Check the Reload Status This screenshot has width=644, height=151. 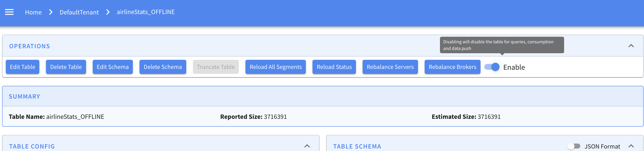(334, 67)
